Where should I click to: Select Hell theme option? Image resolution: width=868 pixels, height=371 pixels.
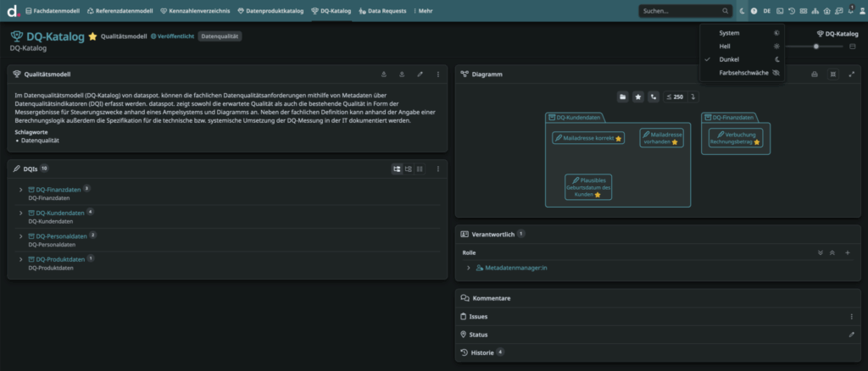coord(743,47)
